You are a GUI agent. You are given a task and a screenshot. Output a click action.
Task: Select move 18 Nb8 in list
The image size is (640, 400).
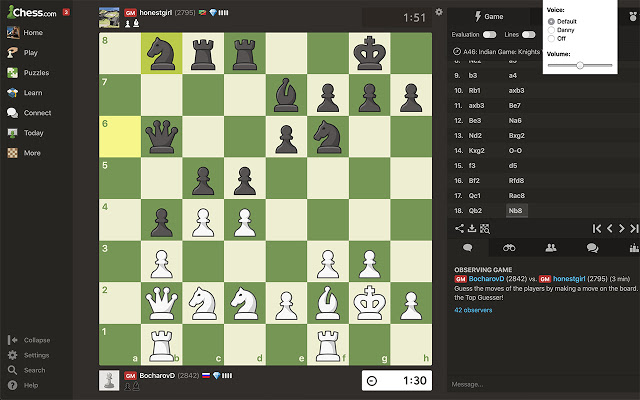tap(516, 211)
